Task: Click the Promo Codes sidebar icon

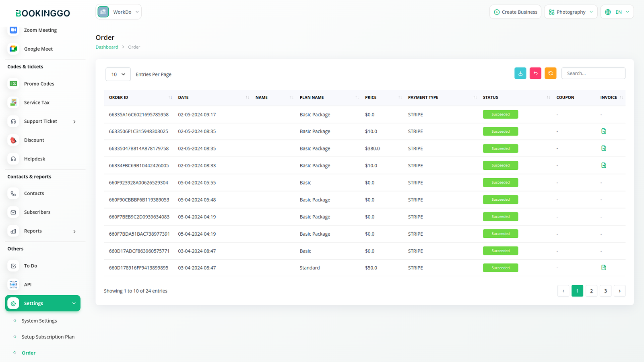Action: [13, 84]
